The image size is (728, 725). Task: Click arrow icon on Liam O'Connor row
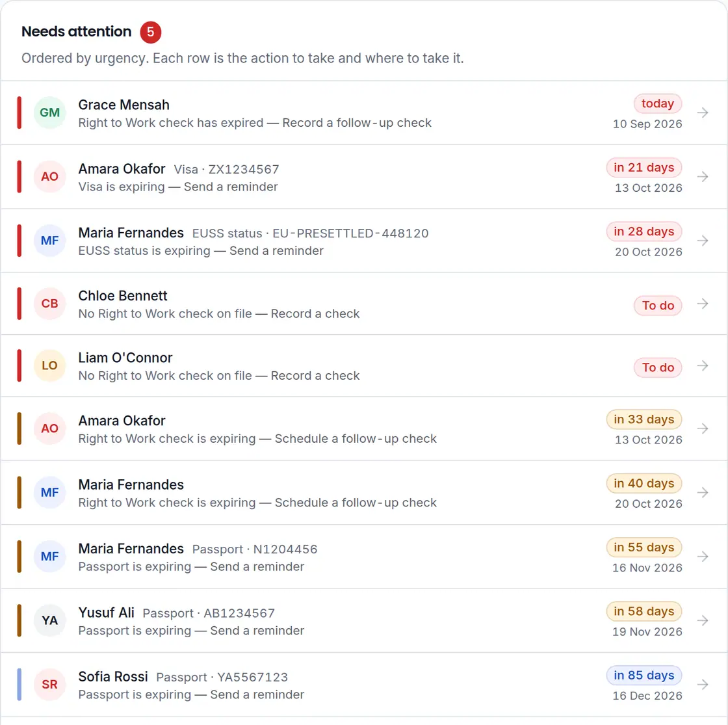(703, 366)
